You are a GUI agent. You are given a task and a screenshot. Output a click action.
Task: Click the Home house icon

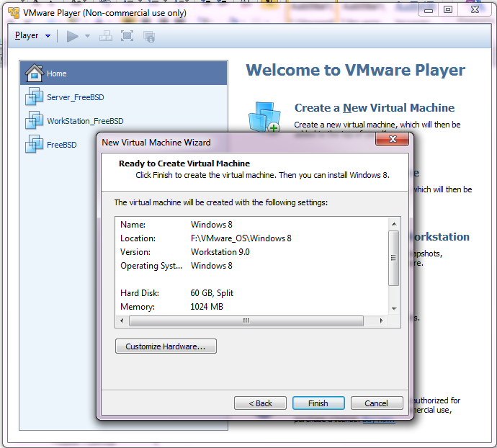35,73
